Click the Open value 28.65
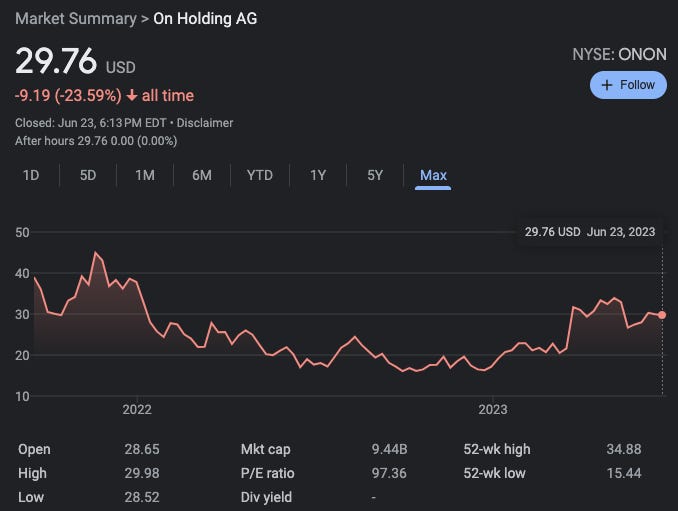Viewport: 678px width, 511px height. pyautogui.click(x=142, y=449)
